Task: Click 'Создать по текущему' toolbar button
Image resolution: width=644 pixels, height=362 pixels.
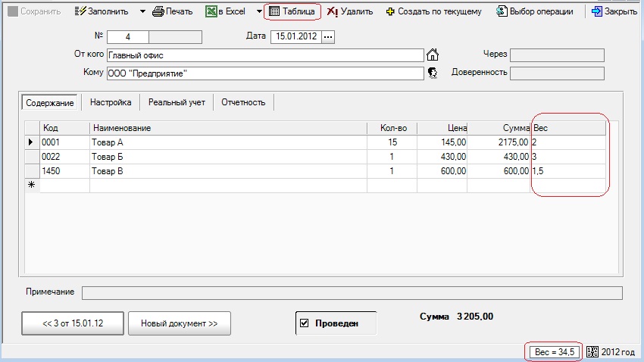Action: coord(433,12)
